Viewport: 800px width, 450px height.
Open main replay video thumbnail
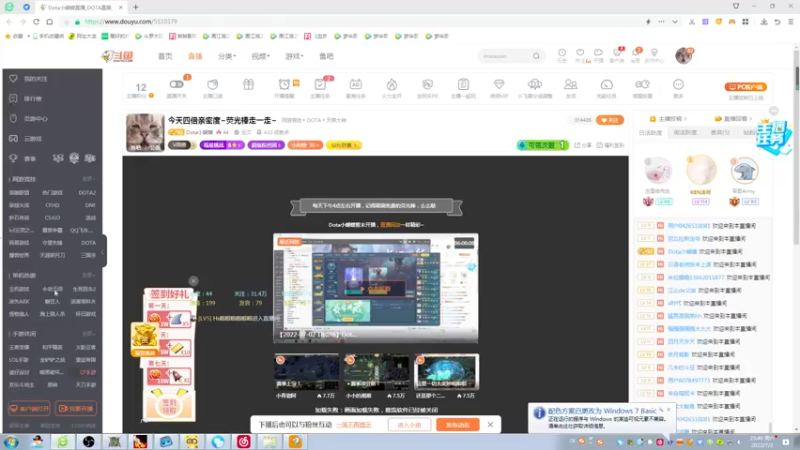376,288
